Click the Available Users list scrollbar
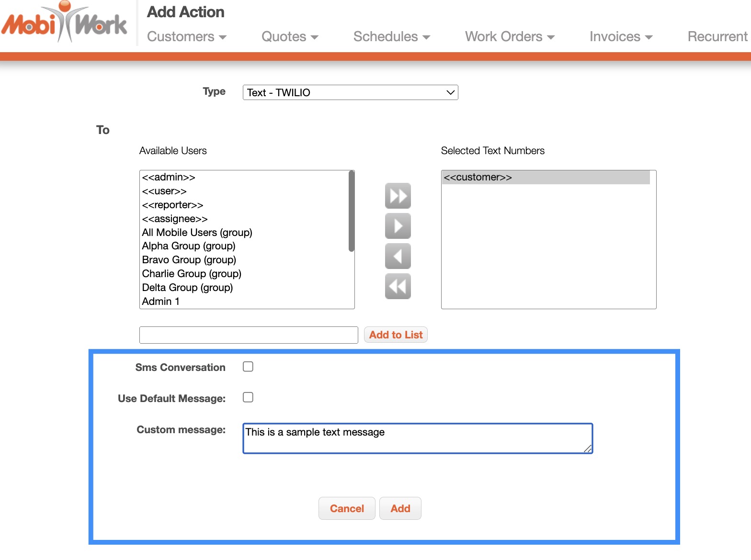 tap(352, 212)
